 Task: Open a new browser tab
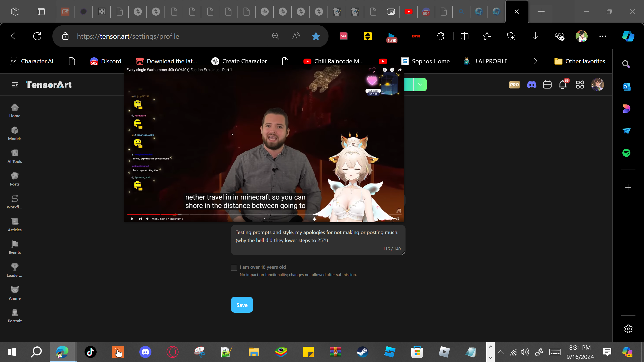[541, 12]
